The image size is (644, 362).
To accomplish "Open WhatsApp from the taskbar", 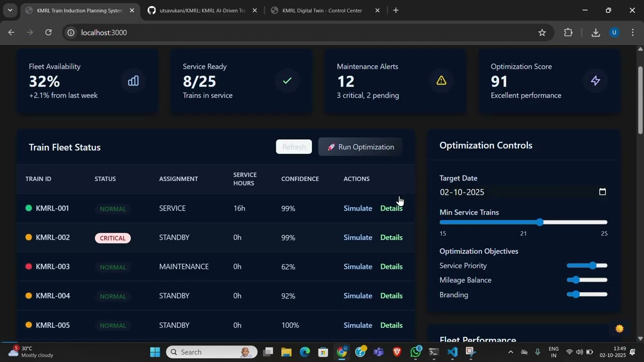I will coord(416,352).
